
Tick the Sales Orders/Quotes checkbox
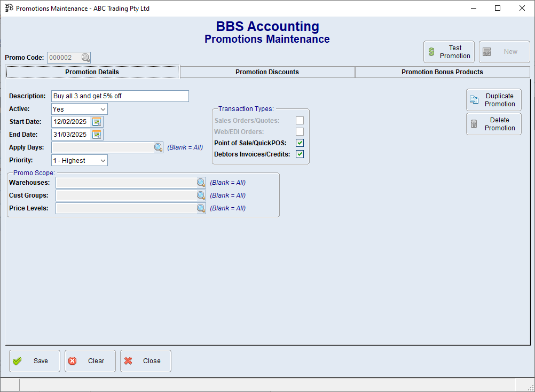pos(300,120)
